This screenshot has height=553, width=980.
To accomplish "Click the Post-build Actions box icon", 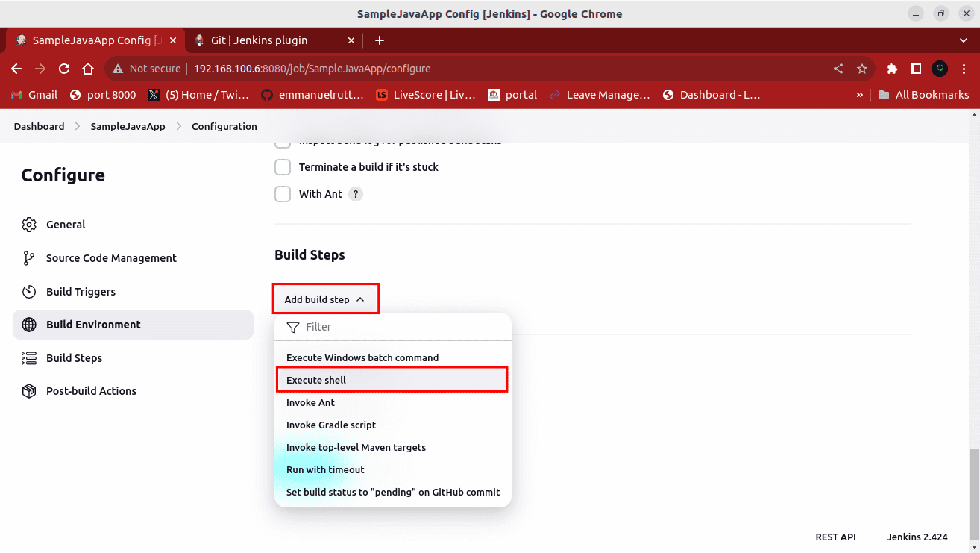I will point(29,391).
